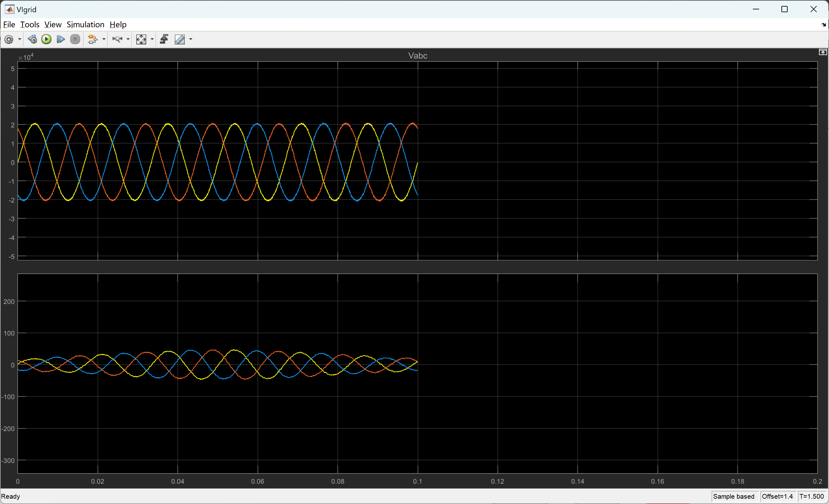Screen dimensions: 829x504
Task: Click the ×10^4 axis exponent label
Action: [26, 57]
